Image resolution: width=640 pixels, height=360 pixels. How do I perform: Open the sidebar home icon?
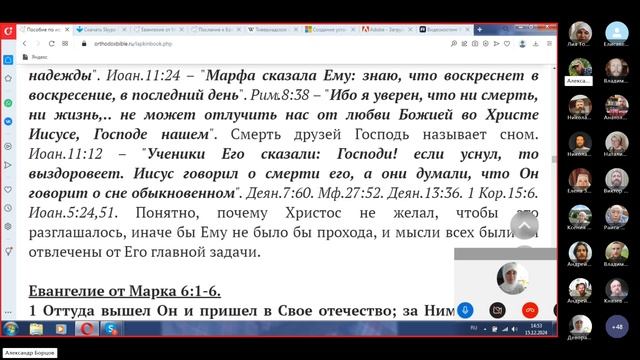tap(8, 78)
